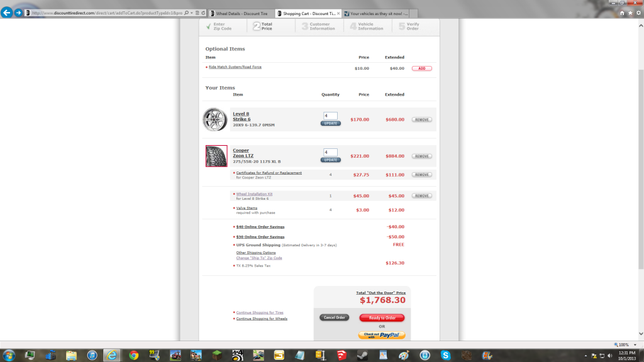Update quantity for Cooper Zeon LTZ tires
This screenshot has width=644, height=362.
click(331, 160)
